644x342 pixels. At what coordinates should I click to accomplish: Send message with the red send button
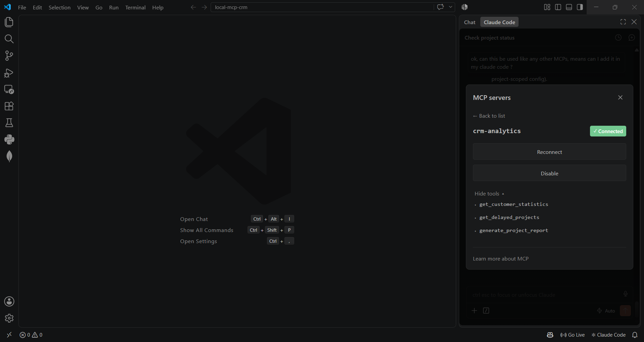pyautogui.click(x=625, y=310)
